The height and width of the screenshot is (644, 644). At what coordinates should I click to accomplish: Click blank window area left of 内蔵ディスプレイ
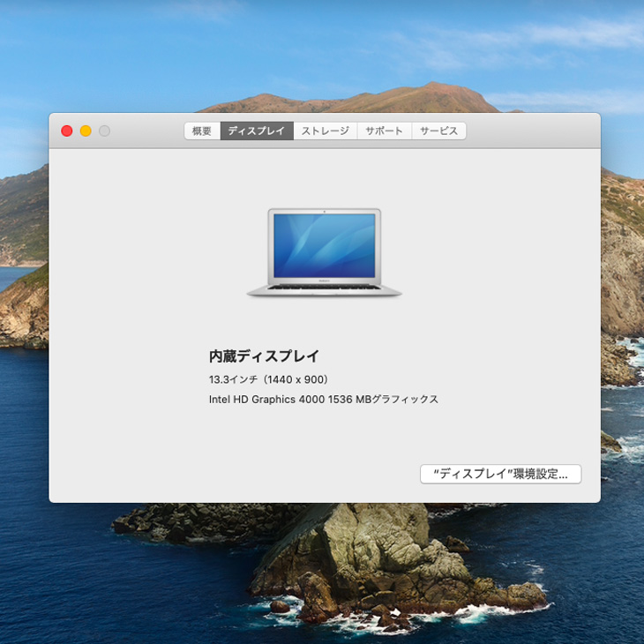point(132,356)
